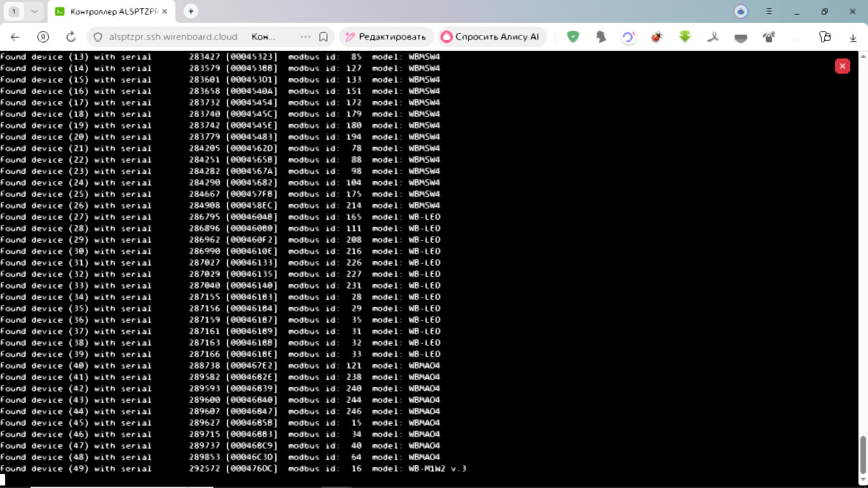Viewport: 868px width, 488px height.
Task: Click hex value [00046183] of device 34
Action: click(252, 297)
